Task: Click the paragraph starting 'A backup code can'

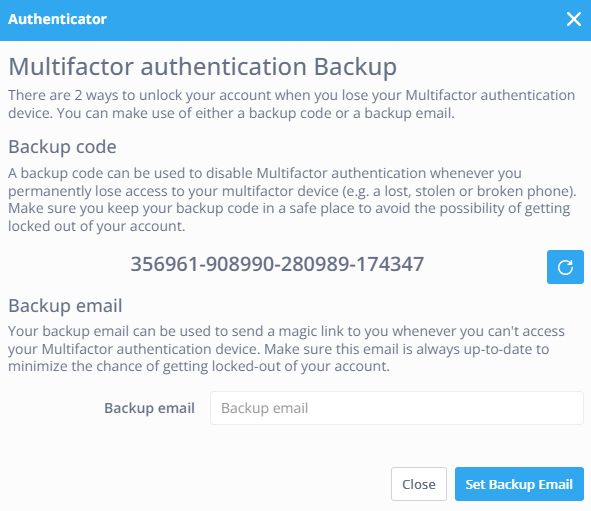Action: click(x=292, y=199)
